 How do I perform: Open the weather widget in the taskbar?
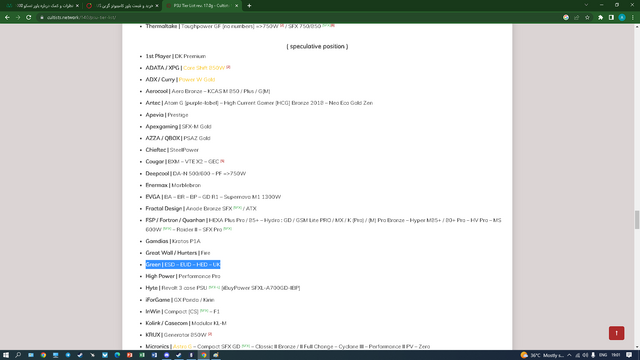tap(542, 355)
